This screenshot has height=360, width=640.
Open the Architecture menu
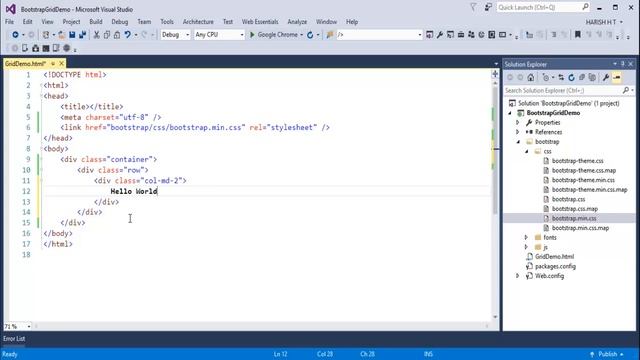coord(198,22)
